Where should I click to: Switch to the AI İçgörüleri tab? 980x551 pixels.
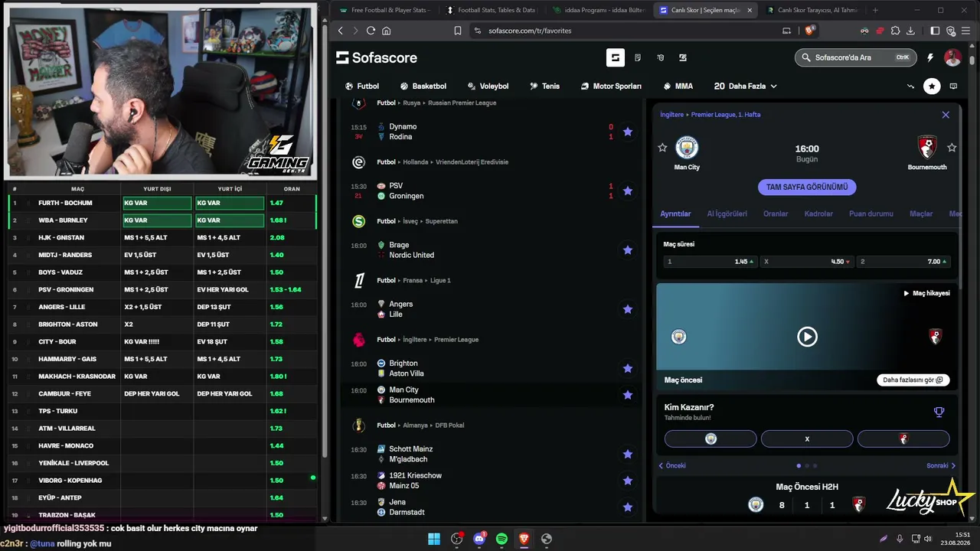(x=727, y=214)
